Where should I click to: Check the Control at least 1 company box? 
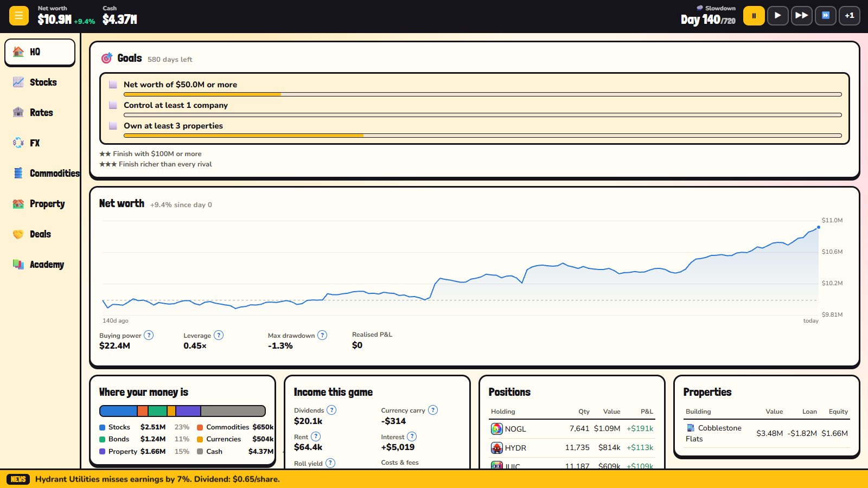[113, 105]
